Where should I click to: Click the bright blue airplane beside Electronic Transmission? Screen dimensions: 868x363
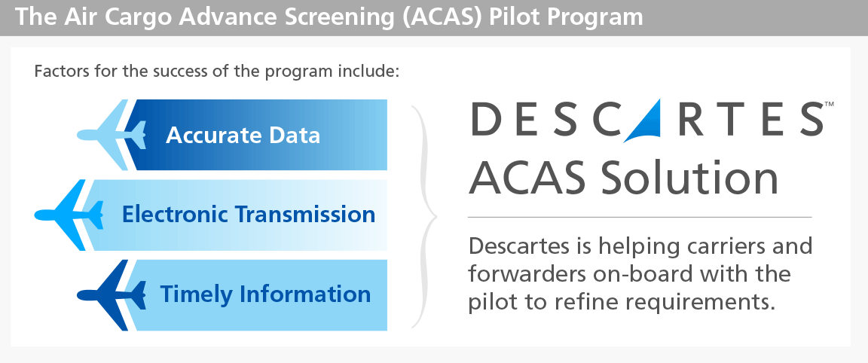click(60, 215)
